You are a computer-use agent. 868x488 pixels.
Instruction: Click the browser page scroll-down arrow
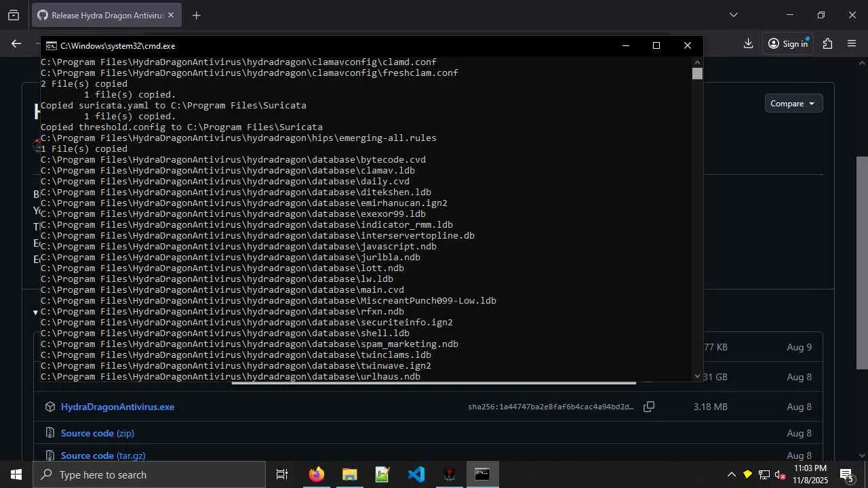tap(862, 455)
